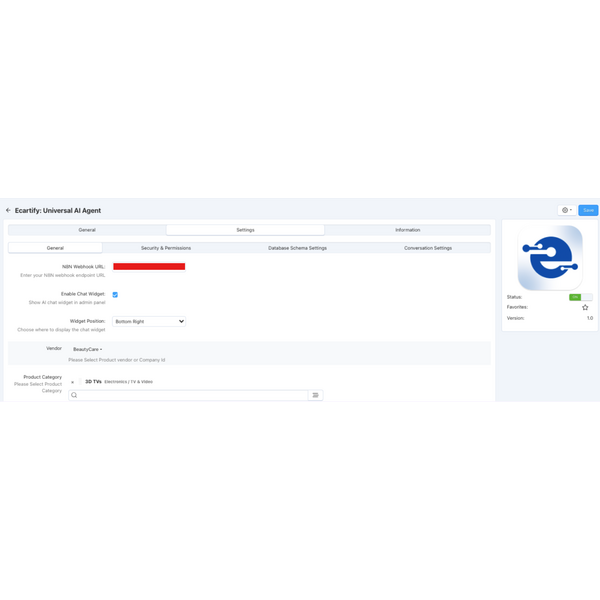Screen dimensions: 600x600
Task: Click the Ecartify addon logo image
Action: click(x=550, y=257)
